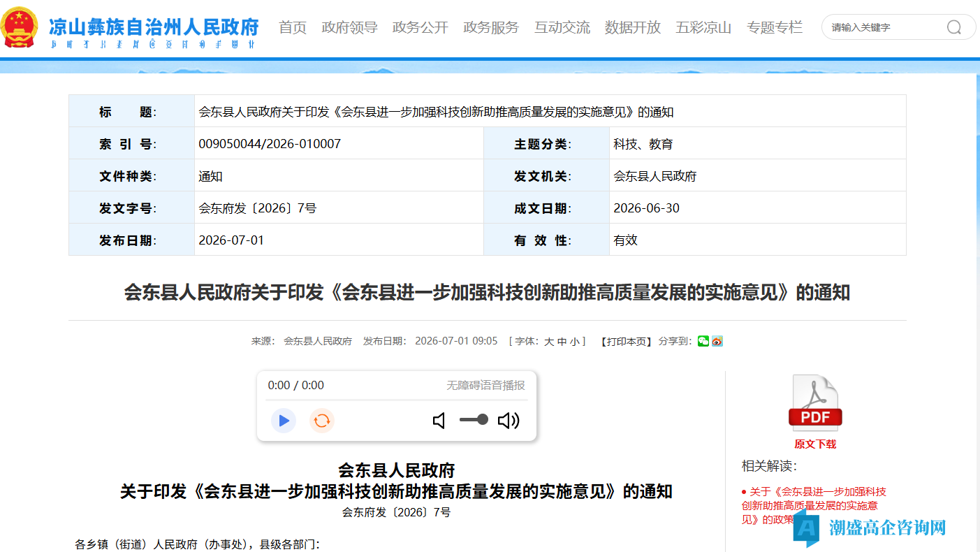
Task: Click the 2026-07-01 09:05 timestamp
Action: point(456,341)
